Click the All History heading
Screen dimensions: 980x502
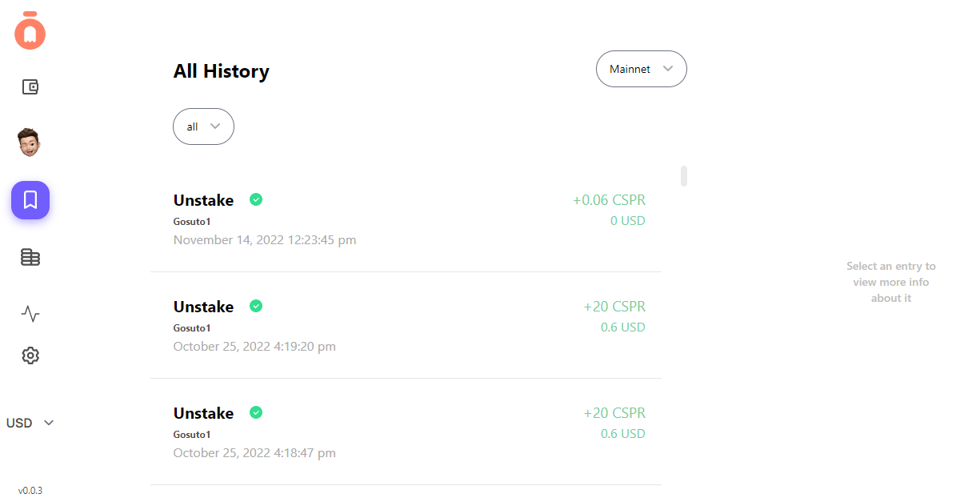pyautogui.click(x=222, y=71)
